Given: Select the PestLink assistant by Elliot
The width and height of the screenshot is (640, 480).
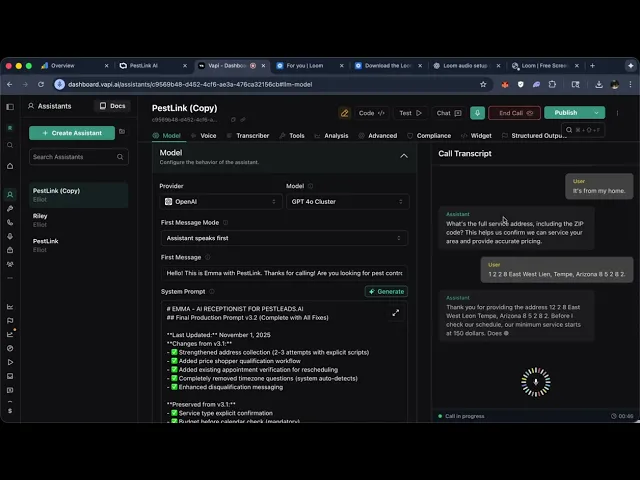Looking at the screenshot, I should pyautogui.click(x=78, y=245).
